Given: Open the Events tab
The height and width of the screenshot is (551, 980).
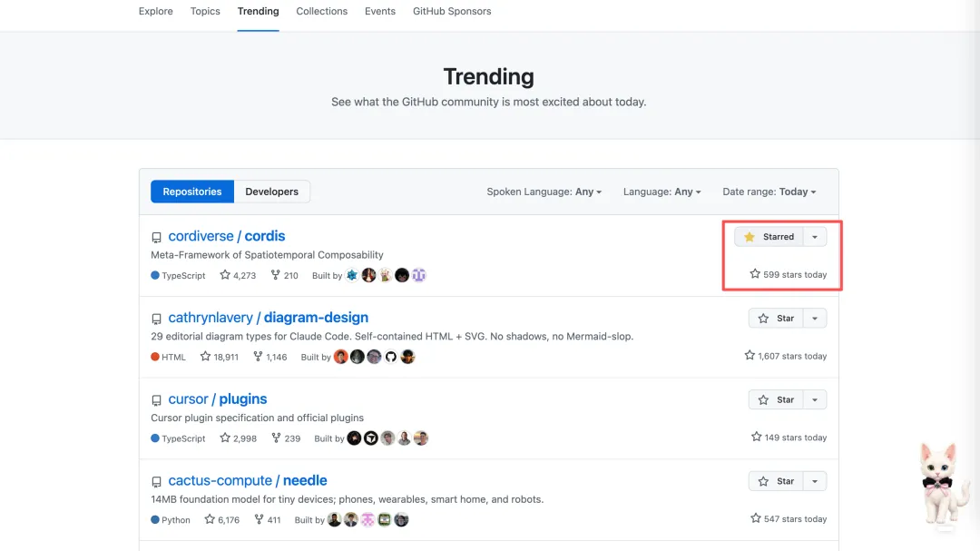Looking at the screenshot, I should click(x=380, y=11).
